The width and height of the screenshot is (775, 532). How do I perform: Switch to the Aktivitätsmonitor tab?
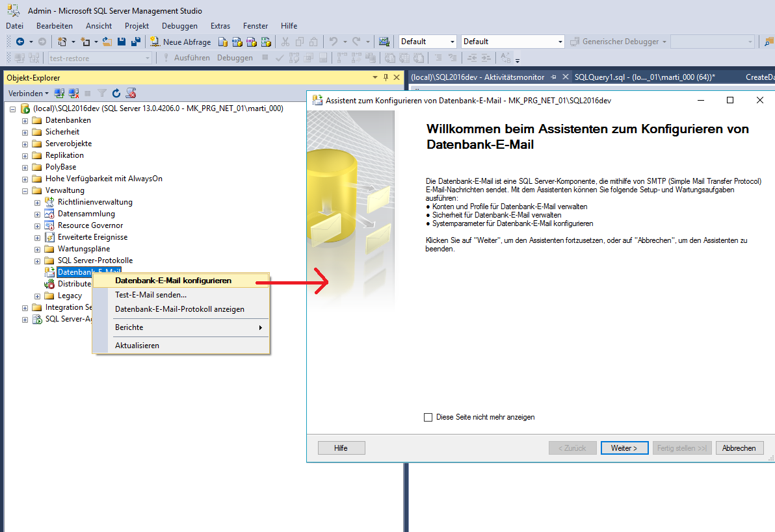click(477, 77)
